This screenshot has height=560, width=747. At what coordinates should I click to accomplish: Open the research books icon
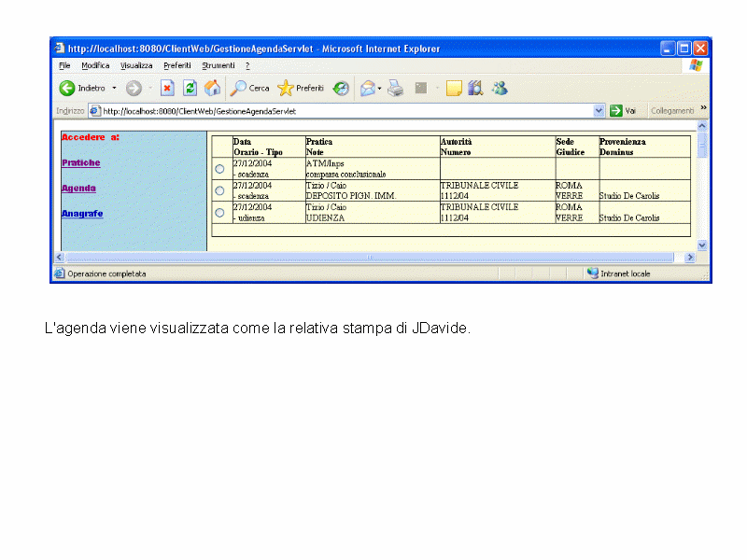[476, 88]
